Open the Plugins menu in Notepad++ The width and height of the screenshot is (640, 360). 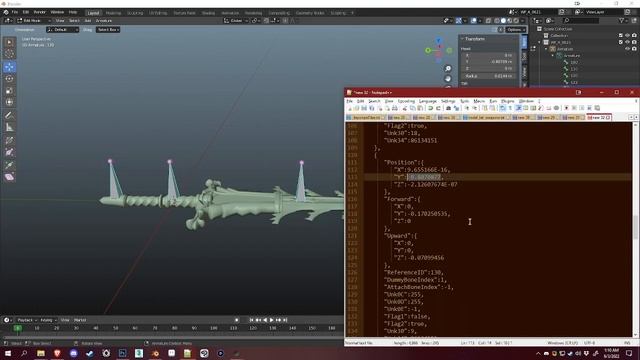click(508, 101)
